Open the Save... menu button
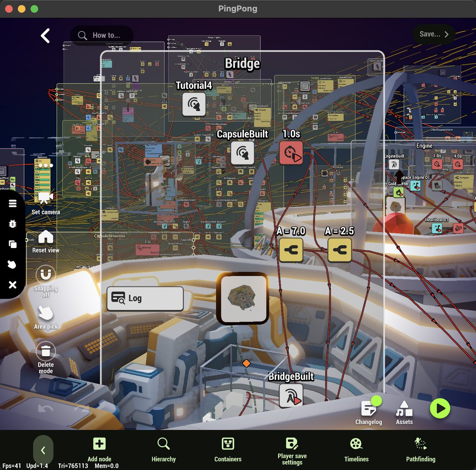476x470 pixels. (x=434, y=34)
